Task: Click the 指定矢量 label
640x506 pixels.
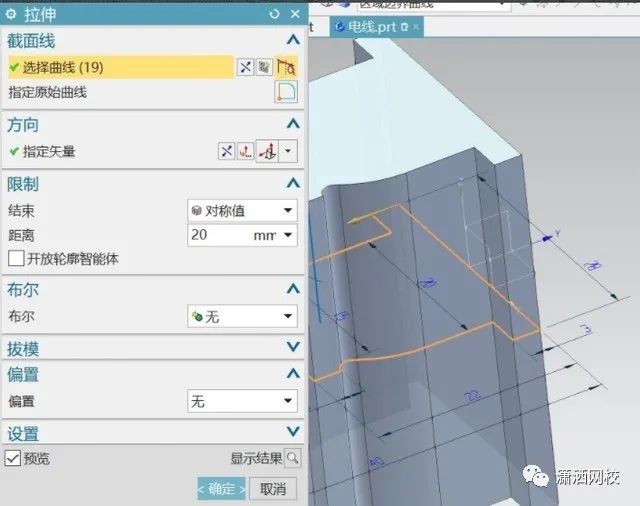Action: click(49, 151)
